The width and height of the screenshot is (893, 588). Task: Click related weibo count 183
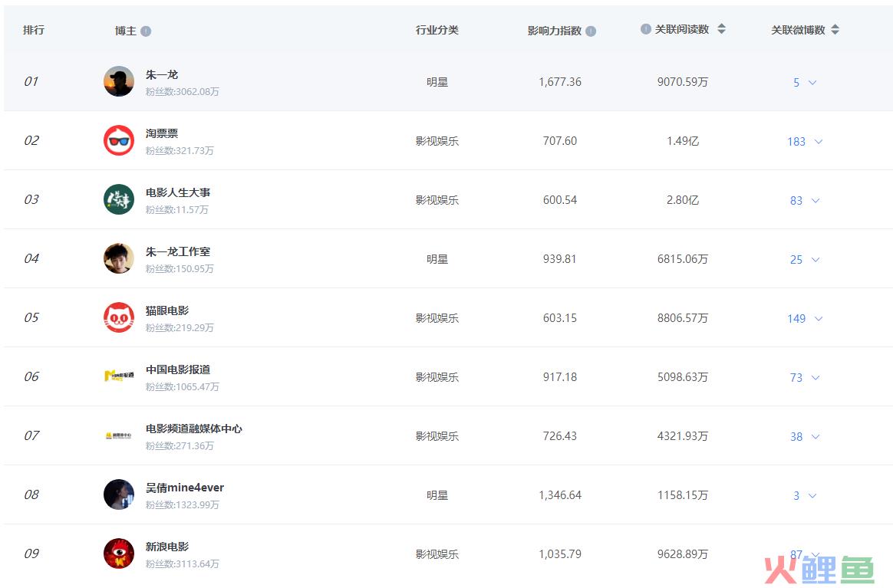pos(796,142)
